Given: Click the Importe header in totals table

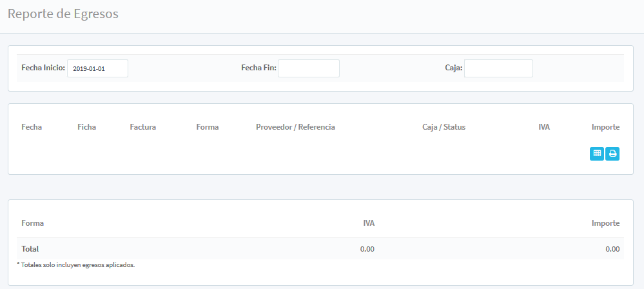Looking at the screenshot, I should pos(605,223).
